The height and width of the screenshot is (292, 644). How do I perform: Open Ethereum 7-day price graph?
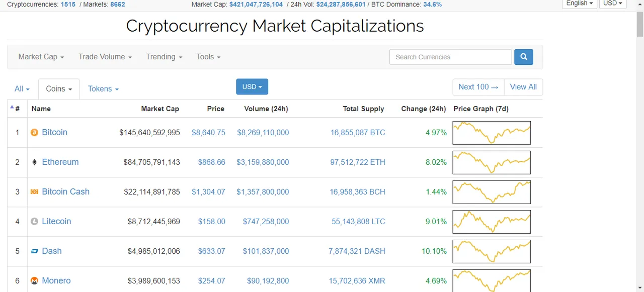492,162
